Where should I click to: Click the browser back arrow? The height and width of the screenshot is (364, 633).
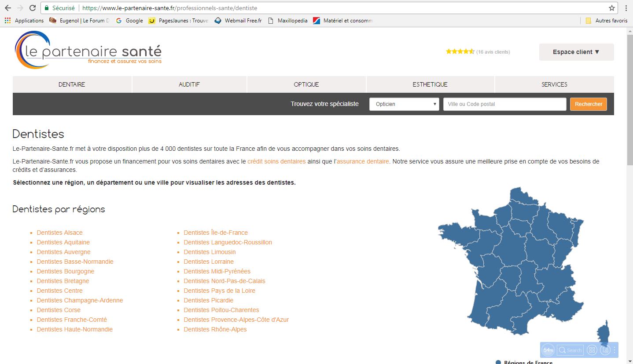click(7, 8)
